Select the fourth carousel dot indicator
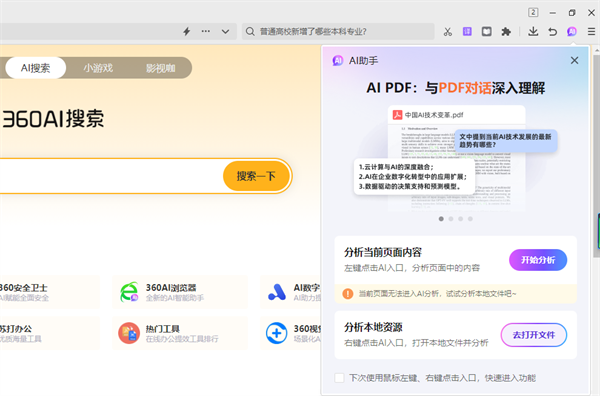This screenshot has width=600, height=396. (470, 219)
